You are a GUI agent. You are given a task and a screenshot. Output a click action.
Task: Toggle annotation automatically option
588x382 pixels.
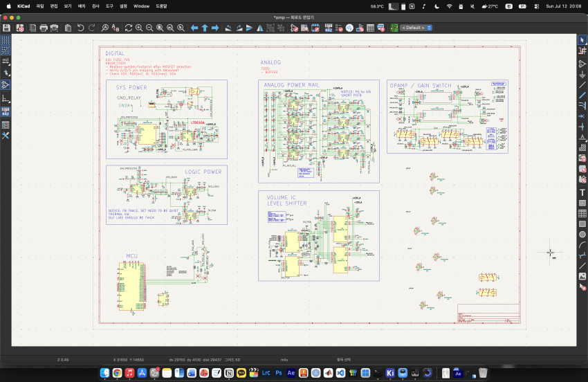pyautogui.click(x=6, y=111)
